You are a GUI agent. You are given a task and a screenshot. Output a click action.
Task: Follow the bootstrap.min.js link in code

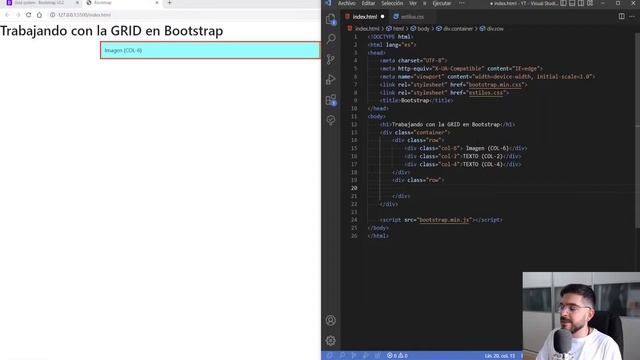tap(444, 220)
